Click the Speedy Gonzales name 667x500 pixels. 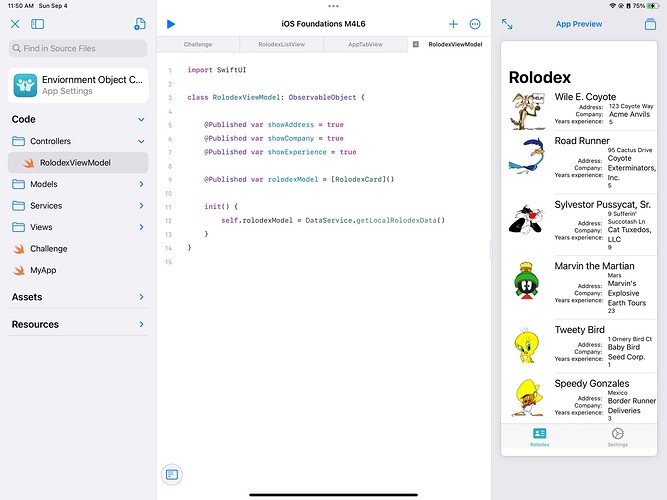(x=592, y=383)
